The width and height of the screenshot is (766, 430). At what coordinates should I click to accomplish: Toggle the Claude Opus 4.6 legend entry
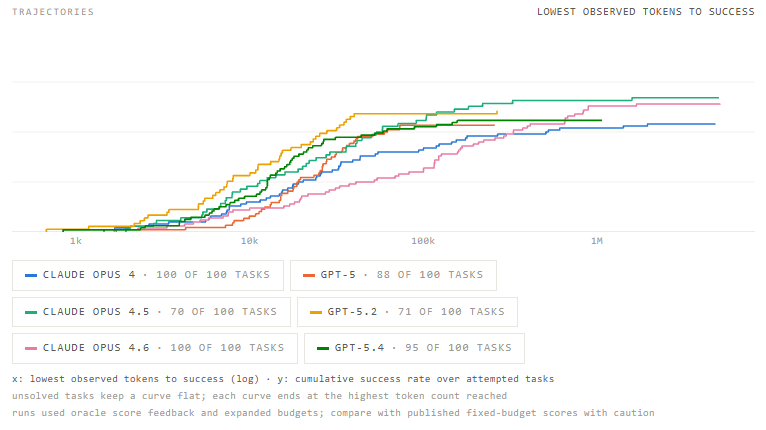click(155, 348)
